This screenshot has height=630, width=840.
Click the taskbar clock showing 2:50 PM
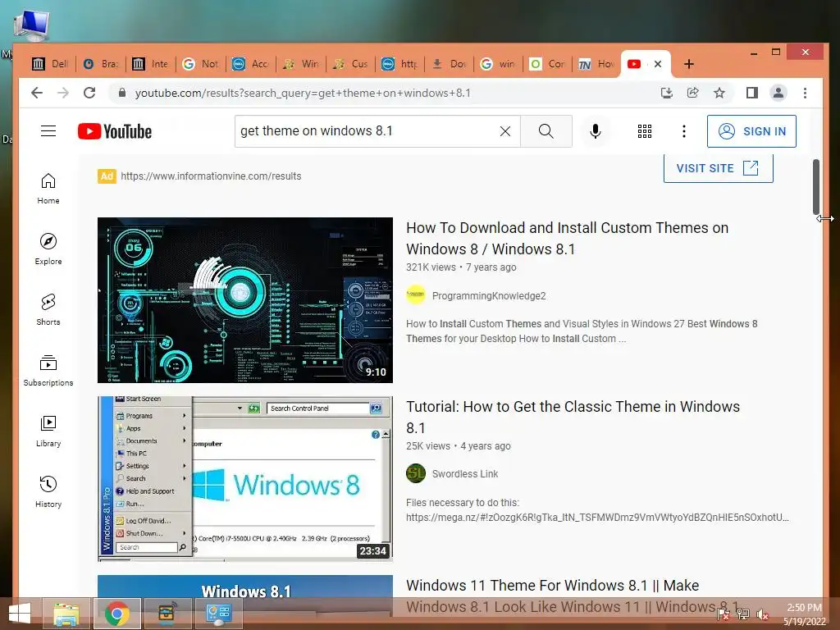(x=805, y=614)
